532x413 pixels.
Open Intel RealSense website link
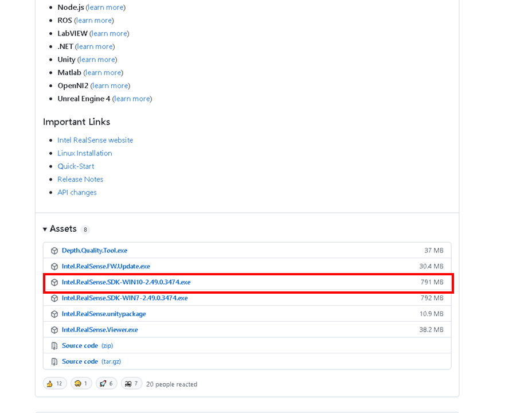(95, 140)
